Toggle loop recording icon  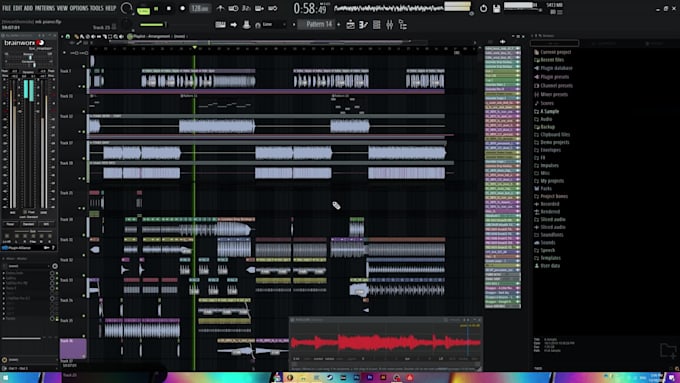[272, 8]
